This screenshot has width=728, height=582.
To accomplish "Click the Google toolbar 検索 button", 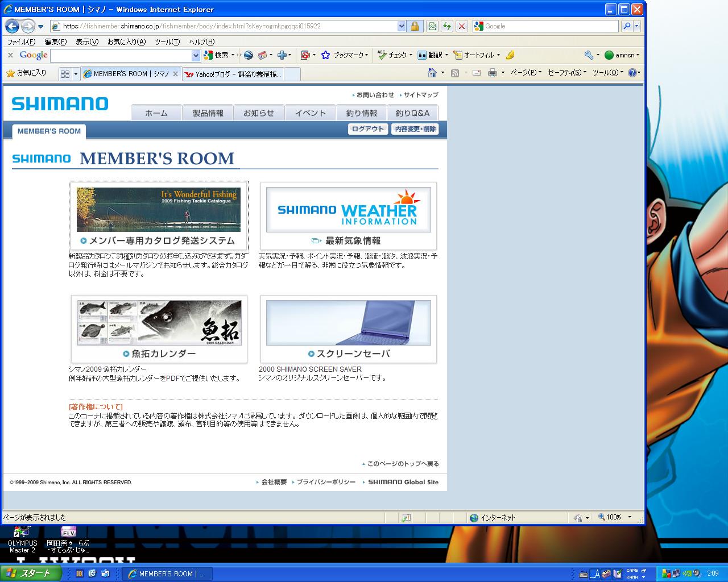I will (216, 55).
